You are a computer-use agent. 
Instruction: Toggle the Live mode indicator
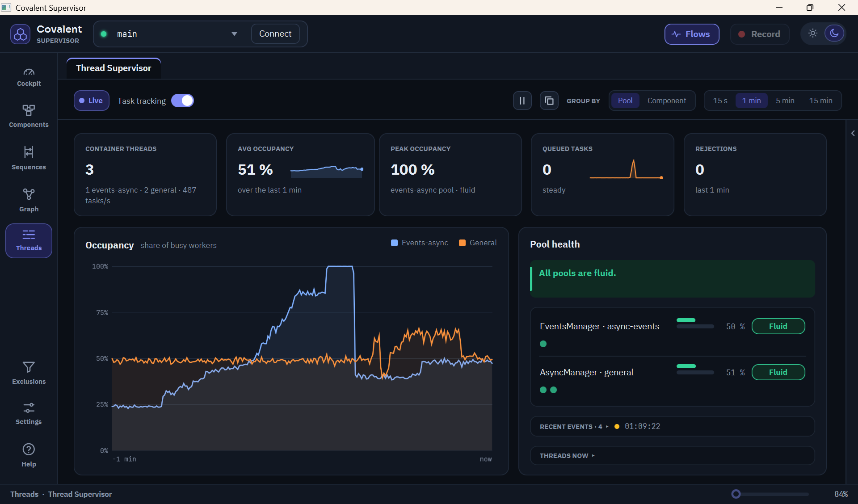92,101
